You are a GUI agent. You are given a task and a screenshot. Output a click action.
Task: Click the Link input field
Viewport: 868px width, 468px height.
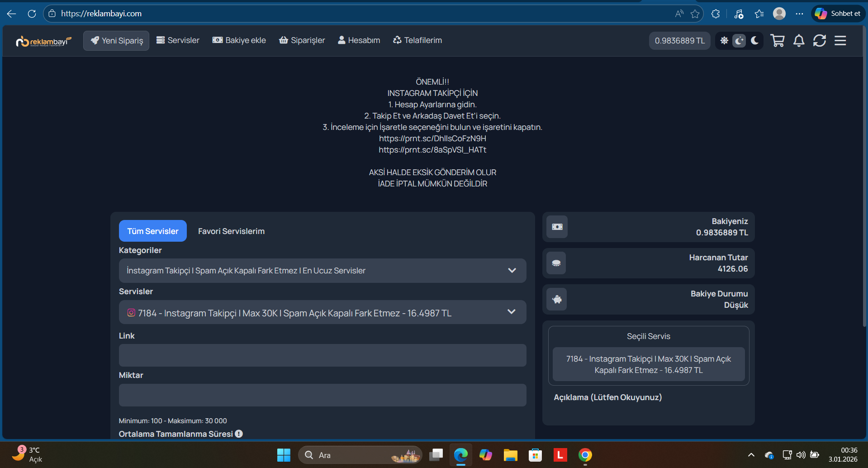click(323, 355)
